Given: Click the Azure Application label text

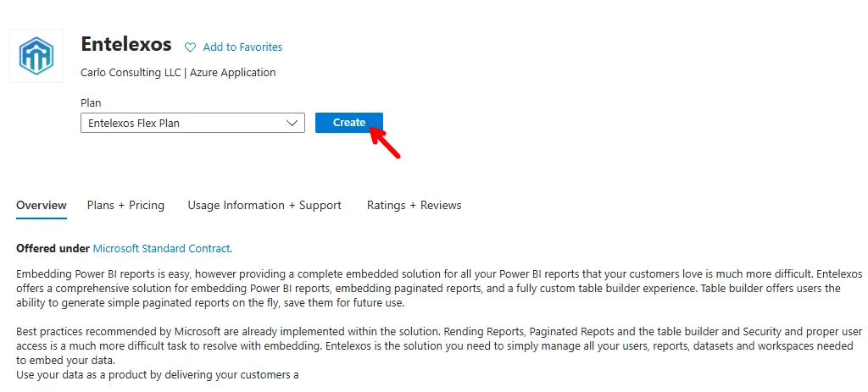Looking at the screenshot, I should [x=232, y=73].
